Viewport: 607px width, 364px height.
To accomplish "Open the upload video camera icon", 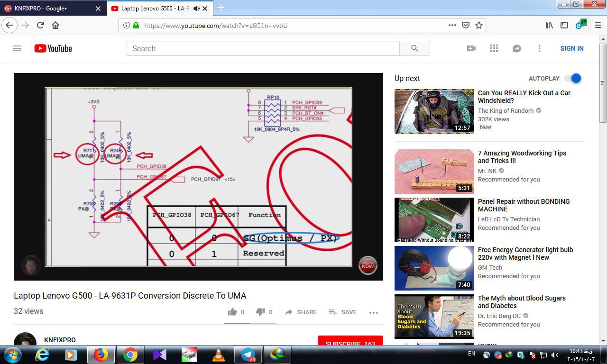I will 471,48.
